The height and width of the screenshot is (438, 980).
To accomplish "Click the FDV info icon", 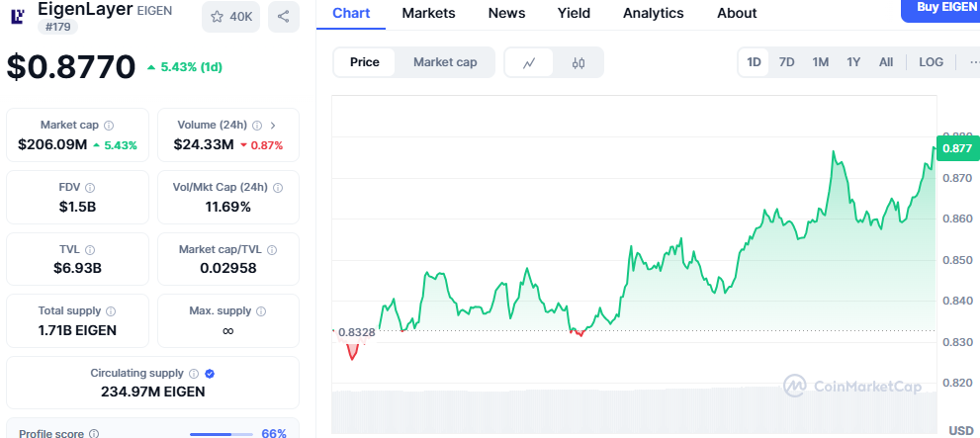I will coord(90,187).
